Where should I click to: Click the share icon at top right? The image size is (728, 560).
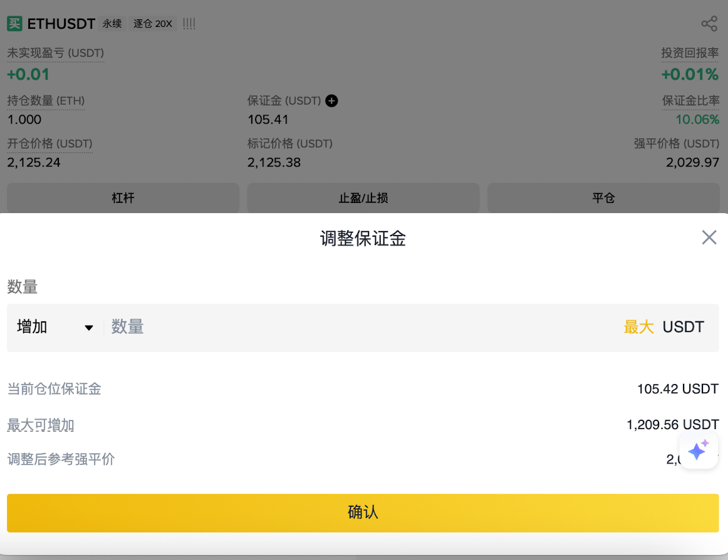[709, 24]
